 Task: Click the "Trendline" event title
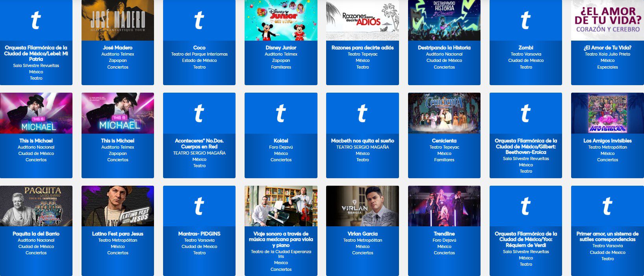[444, 234]
